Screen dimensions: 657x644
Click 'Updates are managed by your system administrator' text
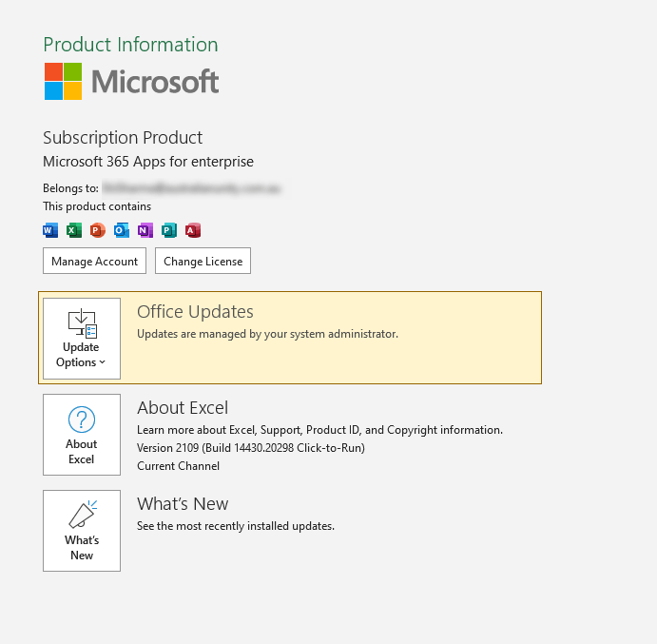(267, 334)
